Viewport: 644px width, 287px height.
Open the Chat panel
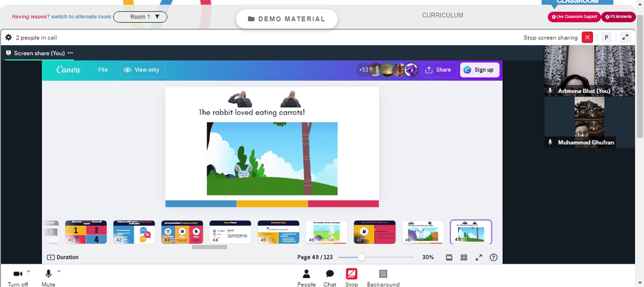(330, 278)
